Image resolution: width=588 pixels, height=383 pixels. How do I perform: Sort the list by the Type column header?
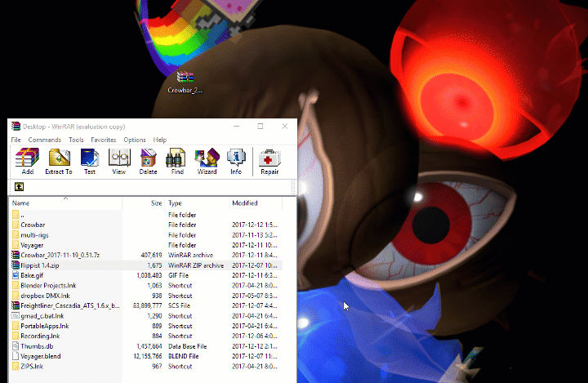[197, 203]
